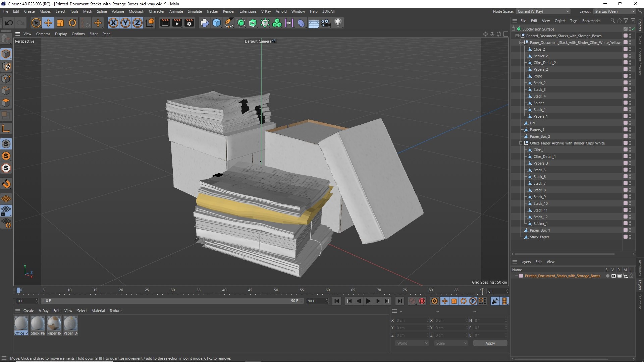
Task: Open Edit Render Settings icon
Action: [x=189, y=23]
